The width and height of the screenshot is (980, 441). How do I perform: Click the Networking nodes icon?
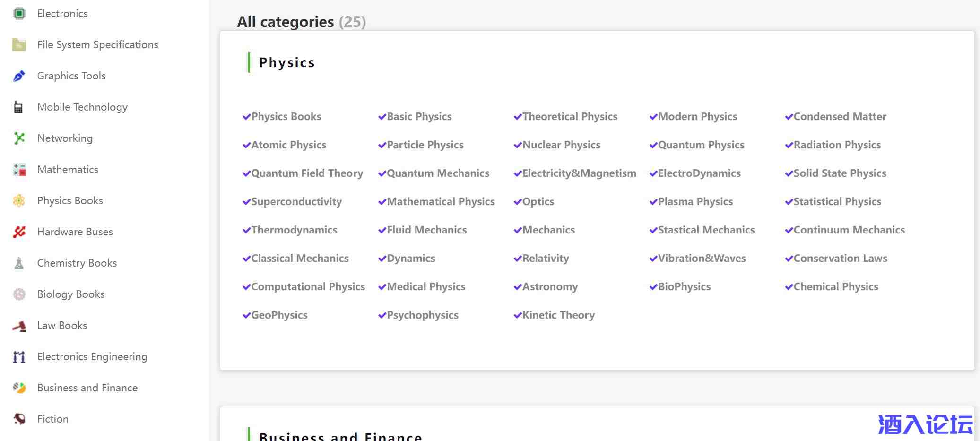19,138
